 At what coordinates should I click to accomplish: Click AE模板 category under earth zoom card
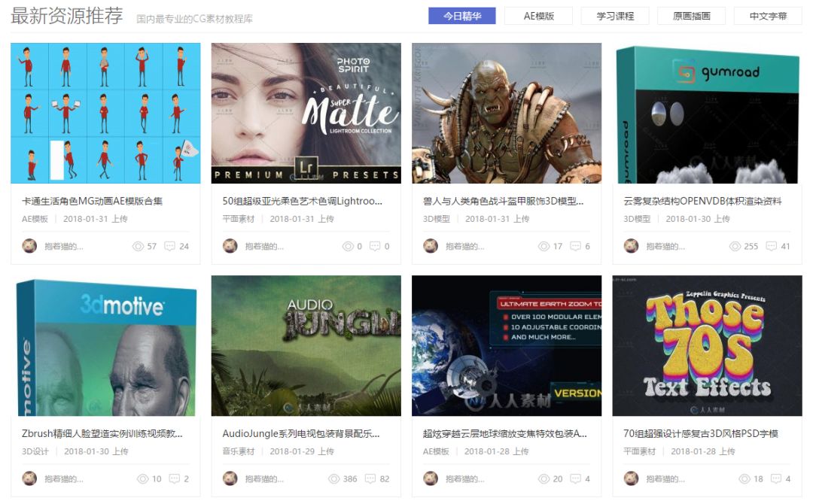click(x=436, y=451)
